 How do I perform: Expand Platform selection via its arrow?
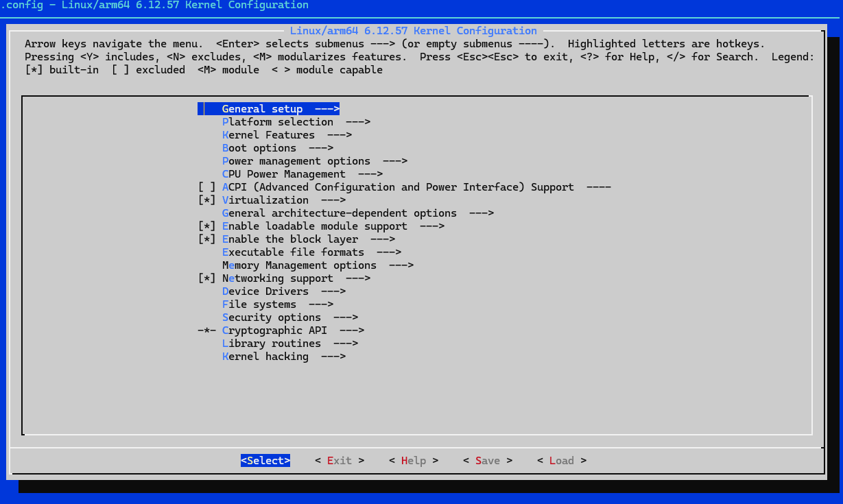(358, 122)
